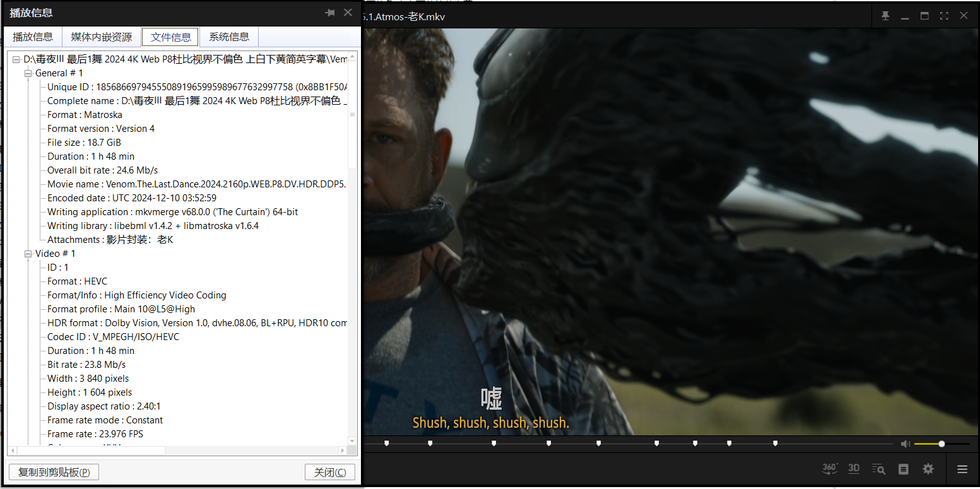
Task: Select HDR format Dolby Vision row
Action: (197, 323)
